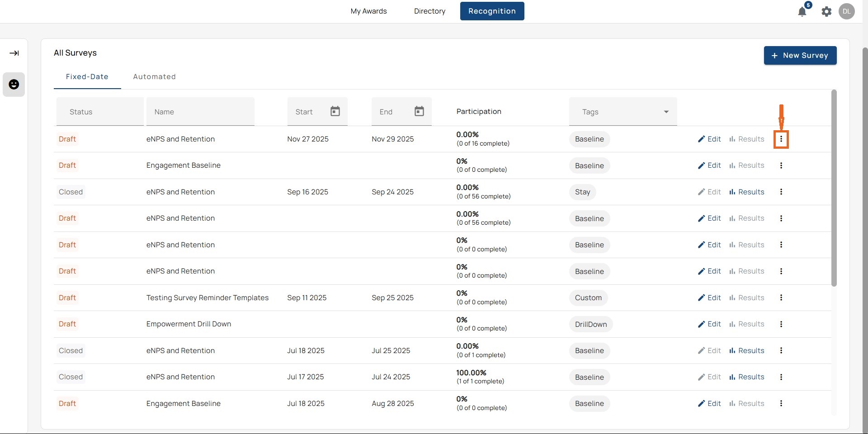Open more options for 0 of 56 draft survey
Screen dimensions: 868x434
click(x=781, y=218)
